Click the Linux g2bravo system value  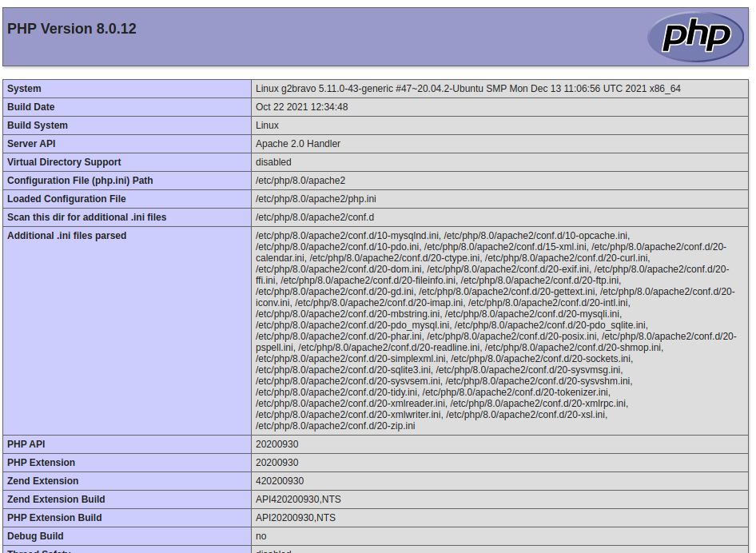point(468,89)
